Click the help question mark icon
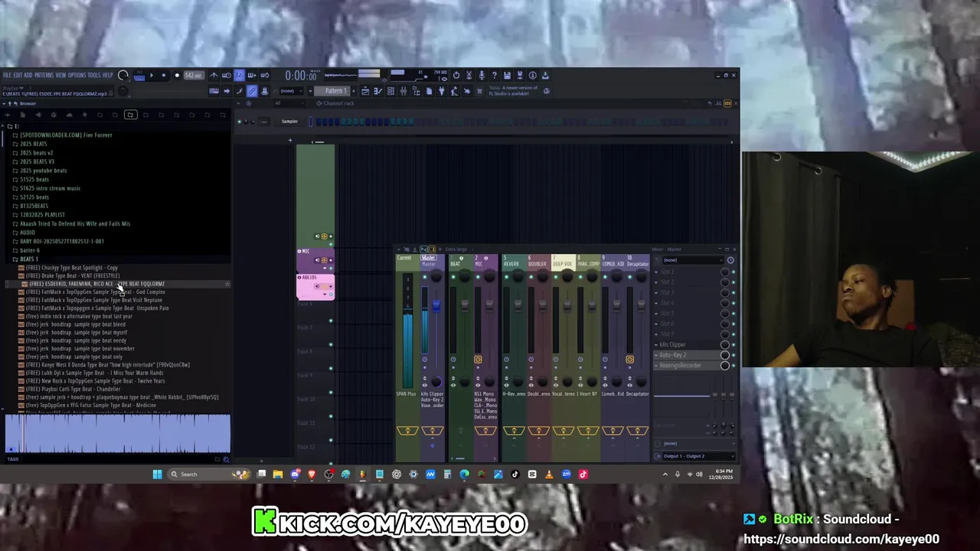Screen dimensions: 980x551 coord(494,75)
